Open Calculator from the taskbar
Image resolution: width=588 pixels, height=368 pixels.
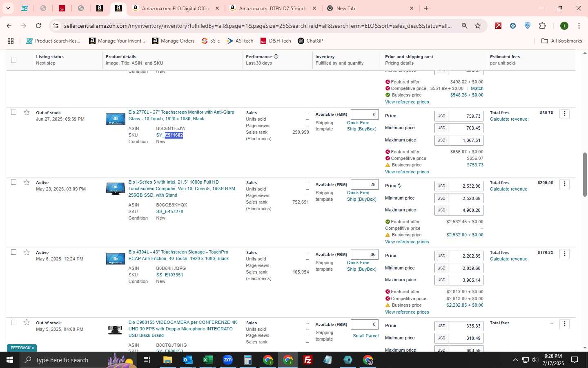[247, 360]
